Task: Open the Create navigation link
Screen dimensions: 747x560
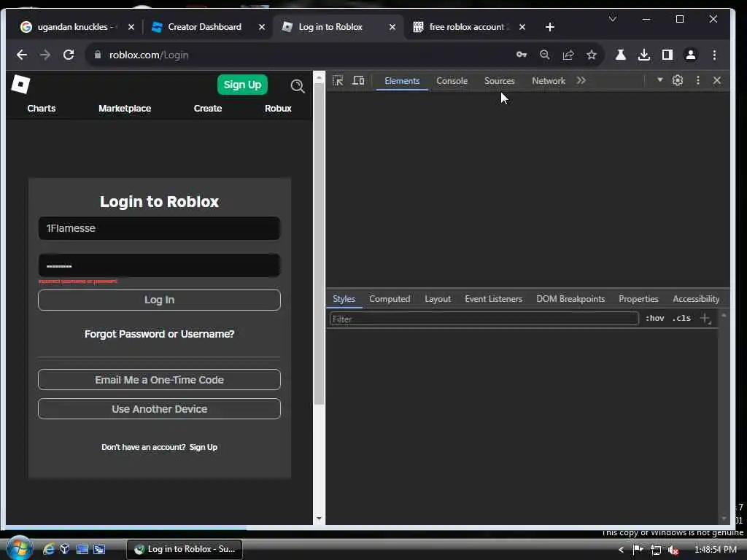Action: point(208,109)
